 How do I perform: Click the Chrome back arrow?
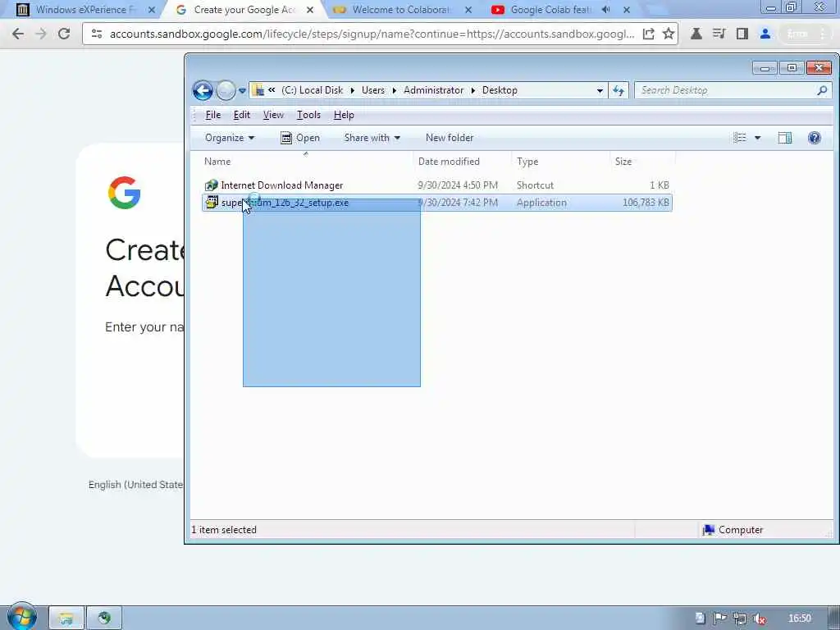click(18, 34)
